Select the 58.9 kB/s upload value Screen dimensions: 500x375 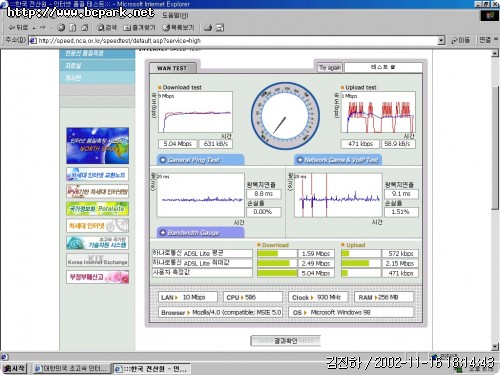pos(398,144)
